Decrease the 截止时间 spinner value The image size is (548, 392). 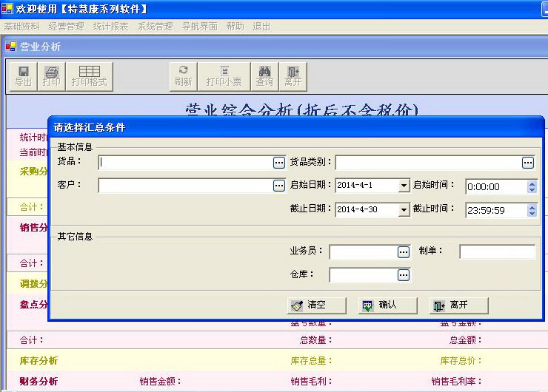(x=532, y=213)
